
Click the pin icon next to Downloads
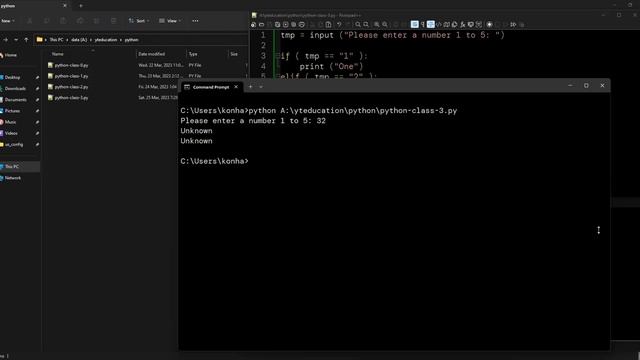[37, 89]
